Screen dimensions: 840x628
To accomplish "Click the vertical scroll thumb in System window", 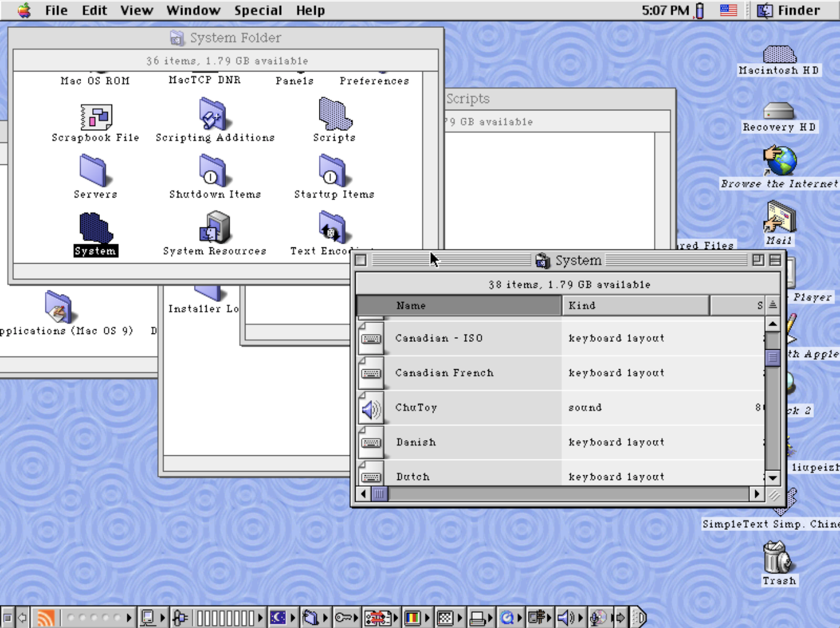I will coord(772,357).
